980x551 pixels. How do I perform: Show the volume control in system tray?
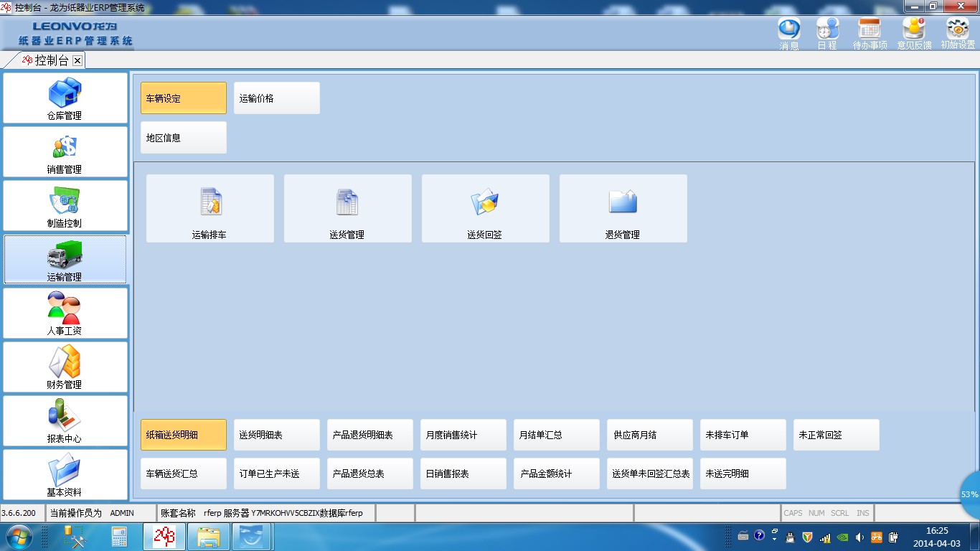(859, 537)
